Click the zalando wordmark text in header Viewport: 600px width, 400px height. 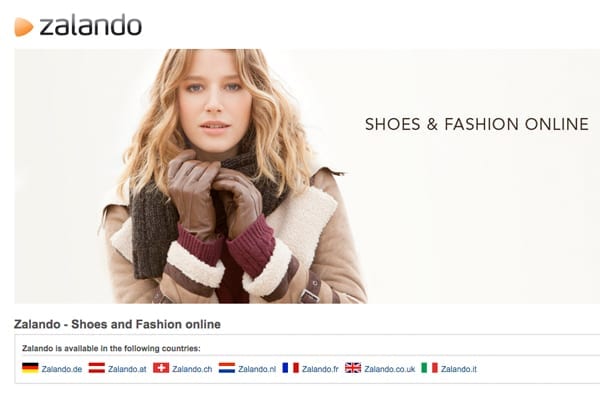coord(91,25)
